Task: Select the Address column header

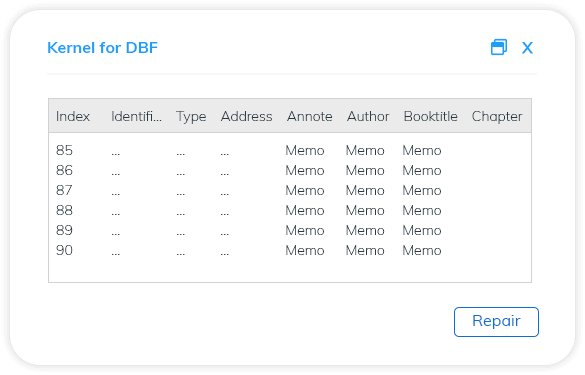Action: pos(246,116)
